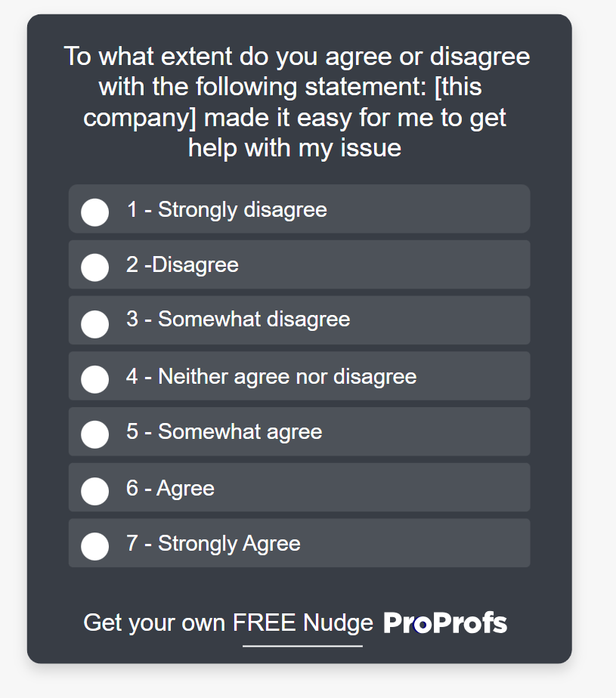Tap the '7 - Strongly Agree' label text
The height and width of the screenshot is (698, 616).
[x=213, y=543]
